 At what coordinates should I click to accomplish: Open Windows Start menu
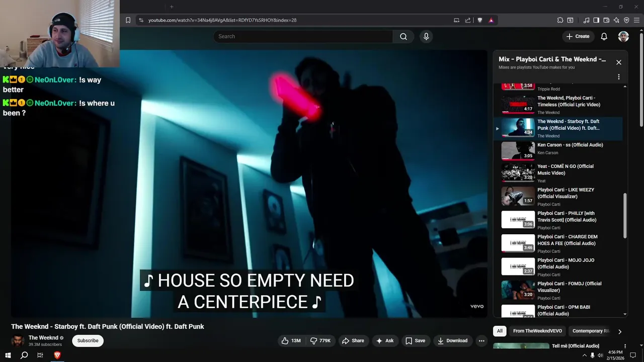8,355
